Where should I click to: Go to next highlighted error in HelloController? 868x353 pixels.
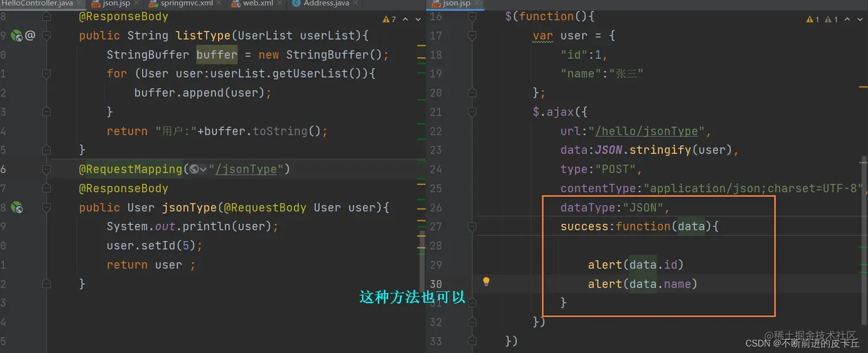[x=418, y=19]
